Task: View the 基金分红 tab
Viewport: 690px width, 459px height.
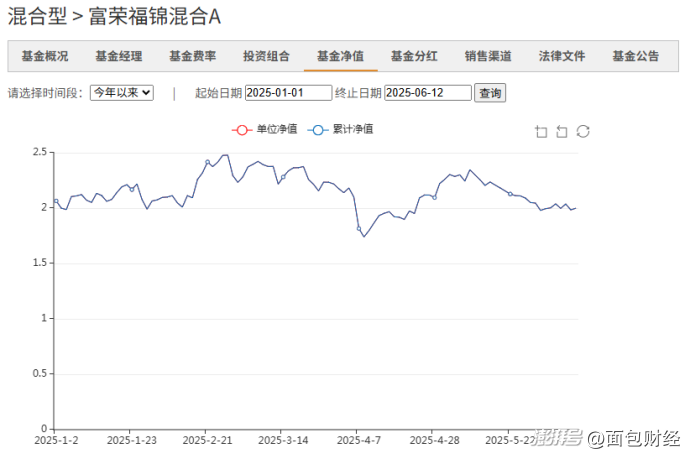Action: [x=415, y=56]
